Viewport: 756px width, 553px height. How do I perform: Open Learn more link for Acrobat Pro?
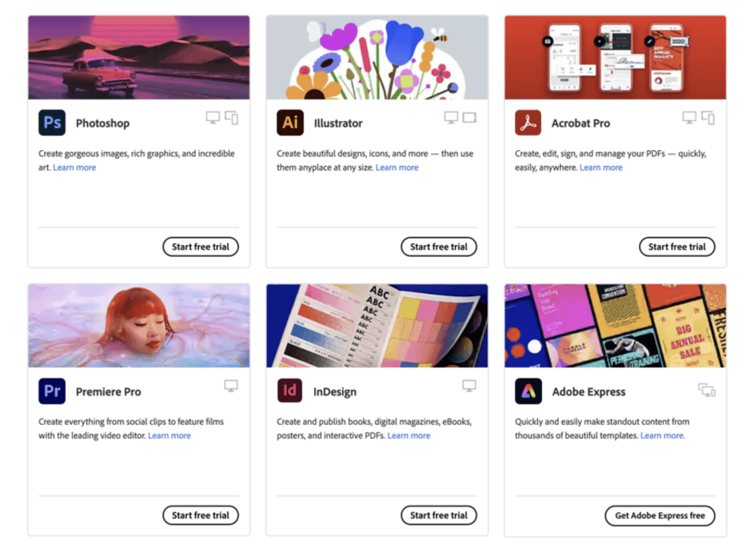[601, 167]
